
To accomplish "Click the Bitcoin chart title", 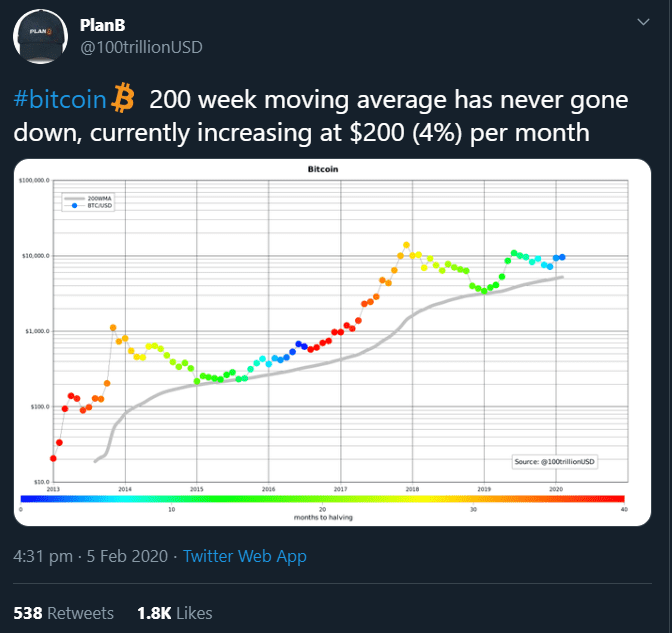I will [x=322, y=171].
